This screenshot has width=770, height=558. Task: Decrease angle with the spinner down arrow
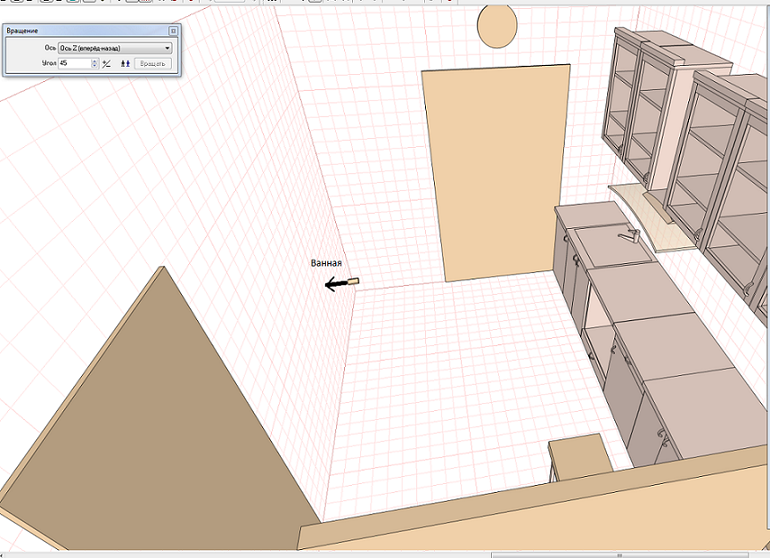[95, 66]
